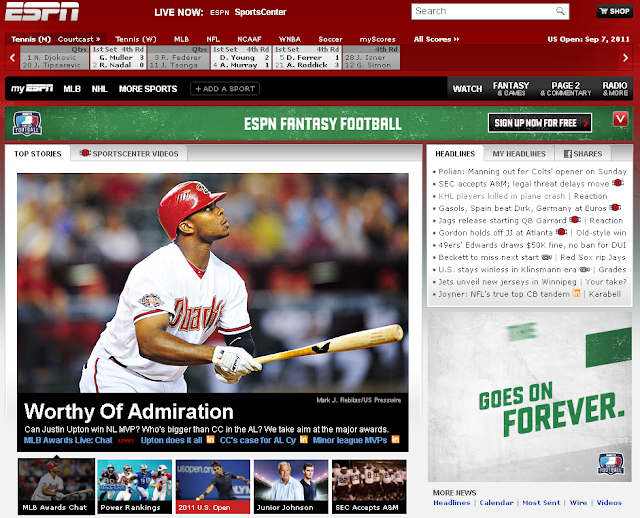Click + ADD A SPORT button
The height and width of the screenshot is (518, 640).
[x=225, y=89]
